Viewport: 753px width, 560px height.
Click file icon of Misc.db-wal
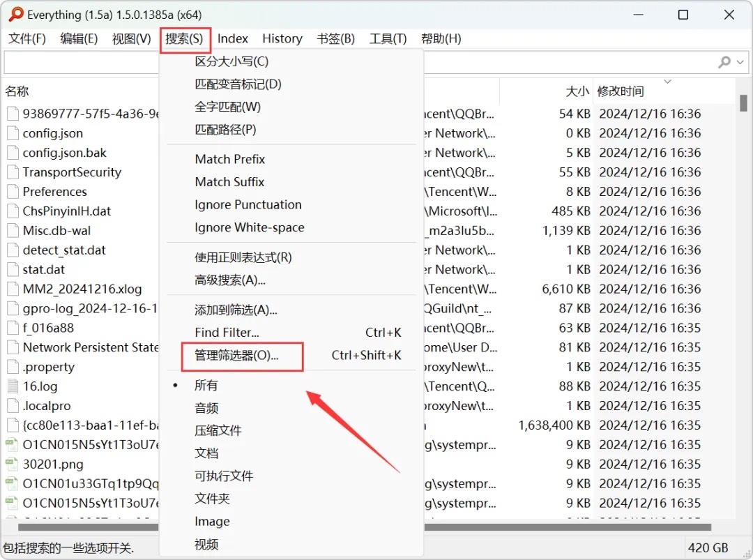[13, 231]
